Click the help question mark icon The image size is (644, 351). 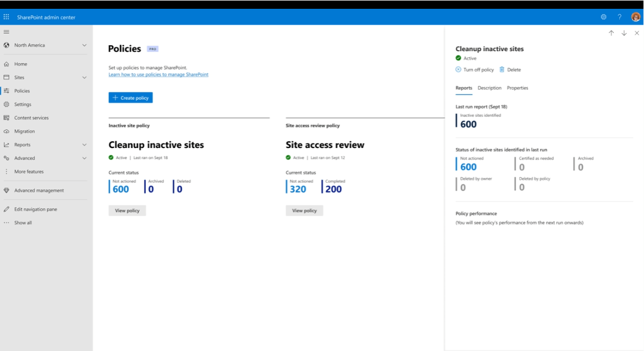click(x=619, y=17)
